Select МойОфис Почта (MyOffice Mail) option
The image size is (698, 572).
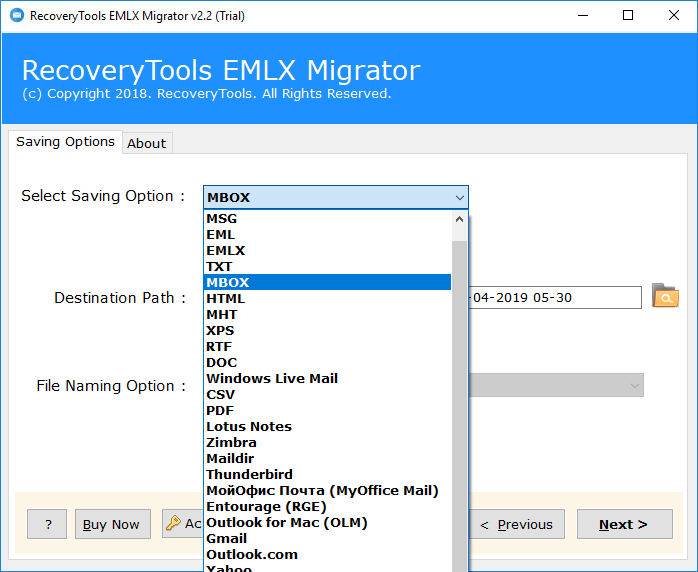click(327, 491)
